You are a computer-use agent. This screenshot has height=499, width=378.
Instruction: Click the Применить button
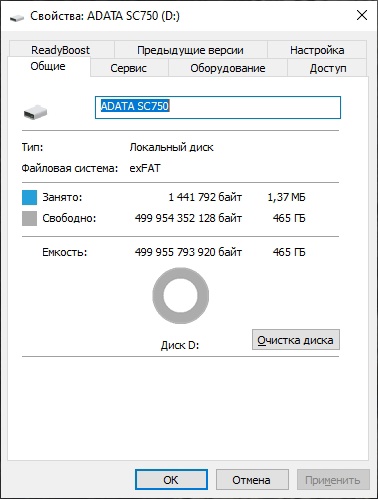333,480
